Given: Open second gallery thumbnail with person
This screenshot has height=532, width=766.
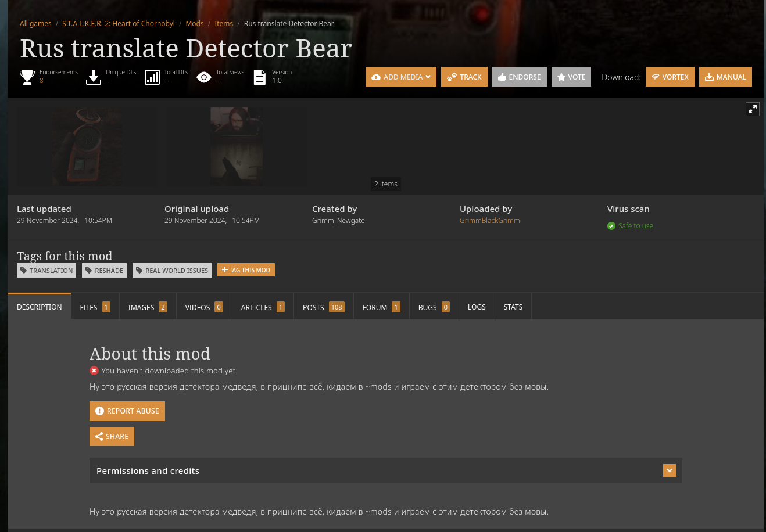Looking at the screenshot, I should [237, 146].
